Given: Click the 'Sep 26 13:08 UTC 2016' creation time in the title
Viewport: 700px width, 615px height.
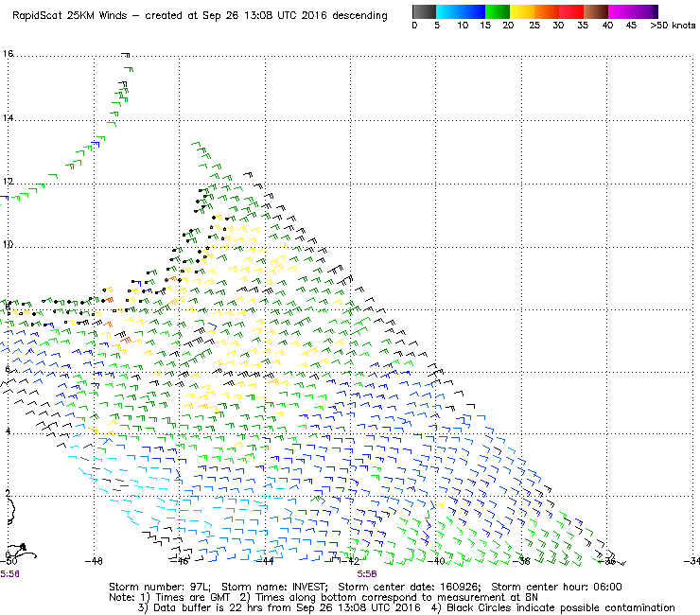Looking at the screenshot, I should click(x=265, y=16).
